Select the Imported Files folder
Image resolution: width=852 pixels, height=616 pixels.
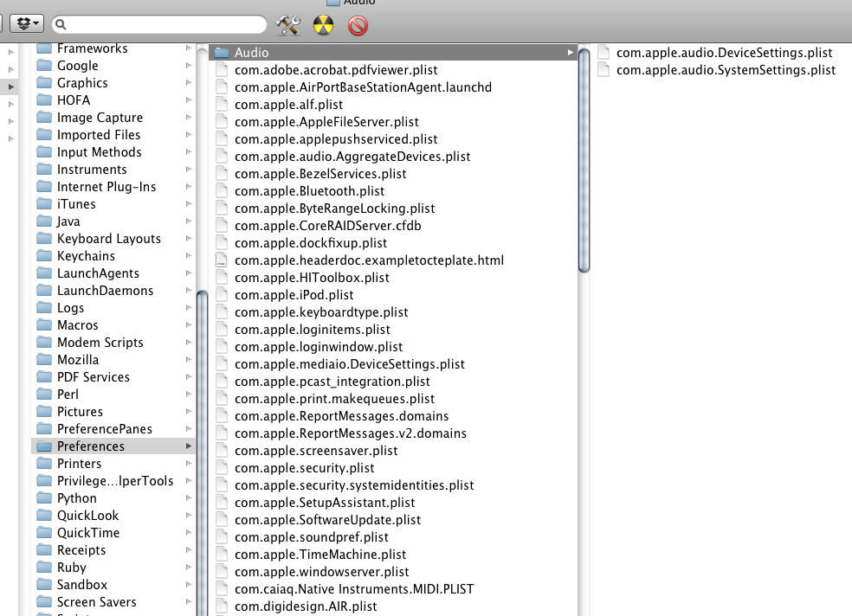[x=113, y=135]
